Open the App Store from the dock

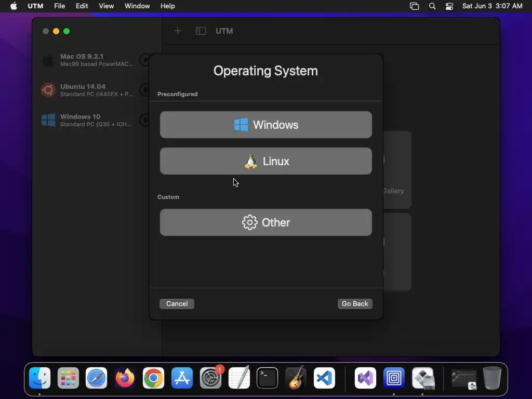(182, 378)
